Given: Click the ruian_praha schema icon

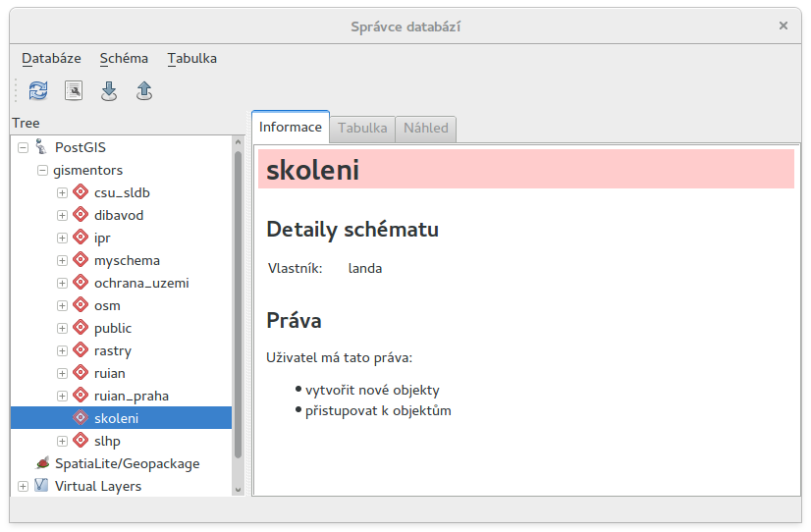Looking at the screenshot, I should (x=81, y=396).
